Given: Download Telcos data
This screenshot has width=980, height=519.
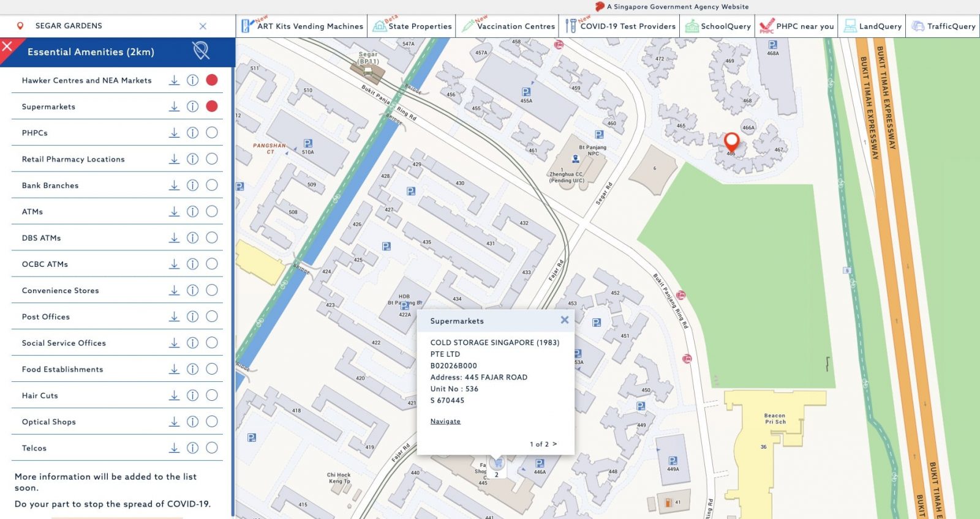Looking at the screenshot, I should tap(175, 449).
